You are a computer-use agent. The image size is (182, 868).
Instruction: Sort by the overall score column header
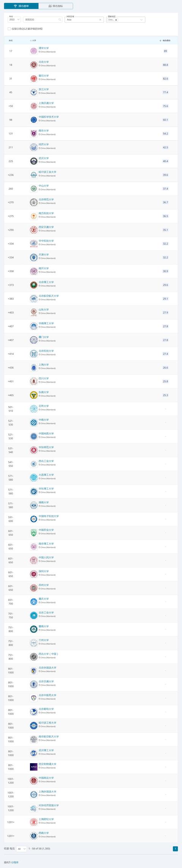click(165, 40)
